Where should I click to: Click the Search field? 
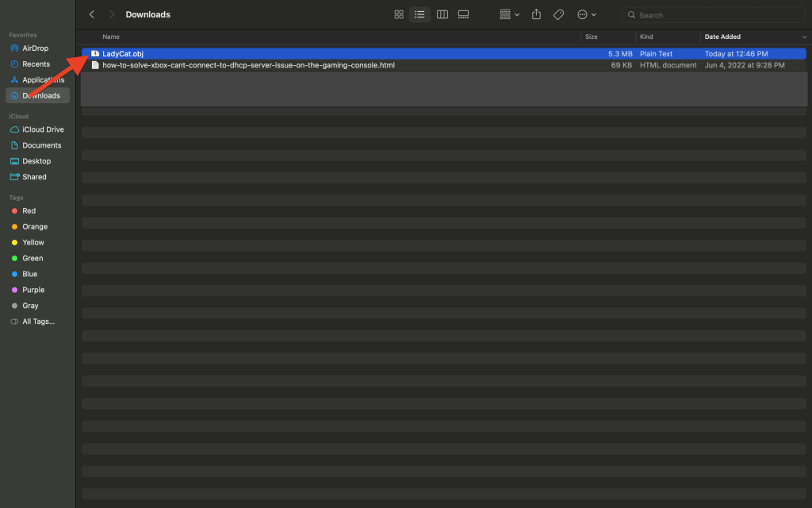click(714, 14)
